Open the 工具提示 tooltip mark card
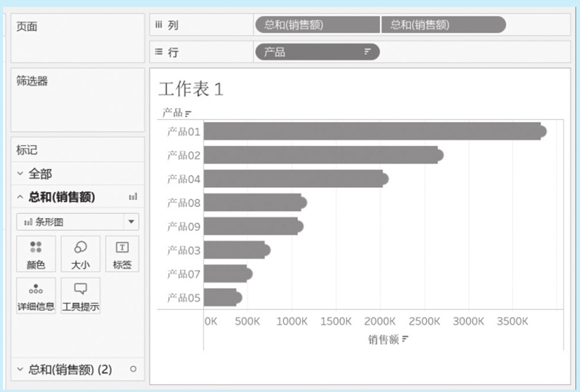The width and height of the screenshot is (580, 392). tap(80, 296)
